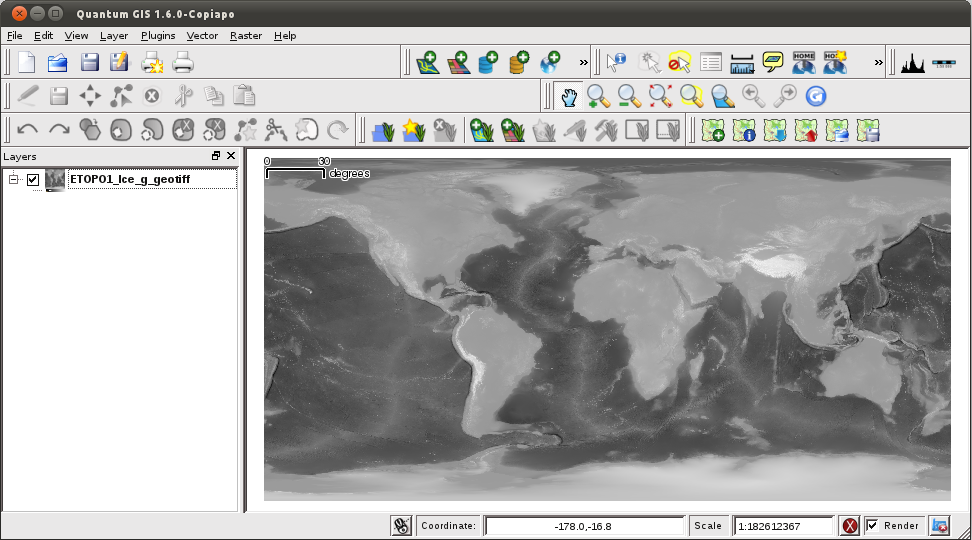Open the attribute table icon
This screenshot has width=972, height=540.
point(710,63)
